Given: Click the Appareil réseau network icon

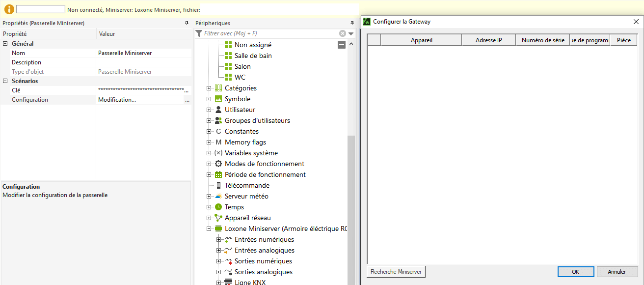Looking at the screenshot, I should 218,218.
